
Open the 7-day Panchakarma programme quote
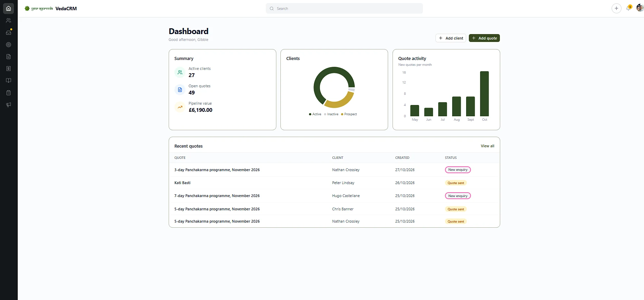[x=217, y=196]
